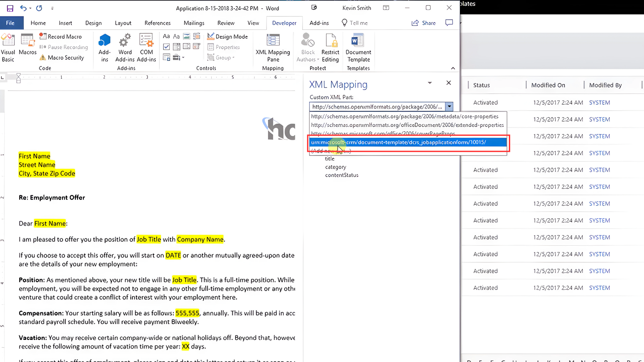Insert Repeating Section content control
Viewport: 644px width, 362px height.
[x=166, y=57]
